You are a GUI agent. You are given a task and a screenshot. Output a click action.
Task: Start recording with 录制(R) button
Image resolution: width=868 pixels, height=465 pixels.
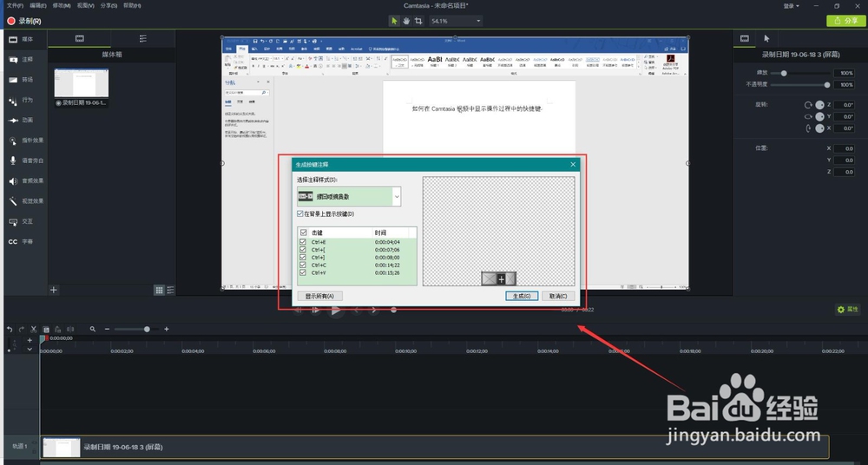(x=23, y=21)
